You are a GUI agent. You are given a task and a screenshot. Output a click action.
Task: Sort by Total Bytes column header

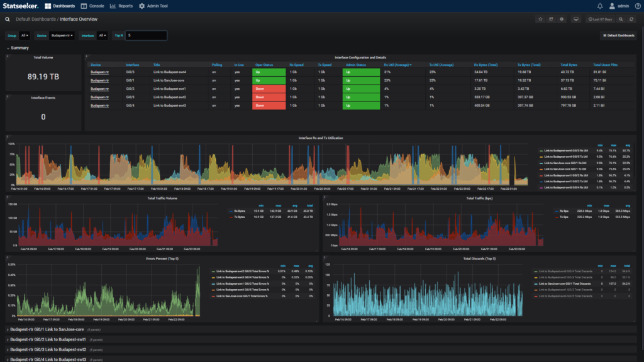click(x=569, y=65)
